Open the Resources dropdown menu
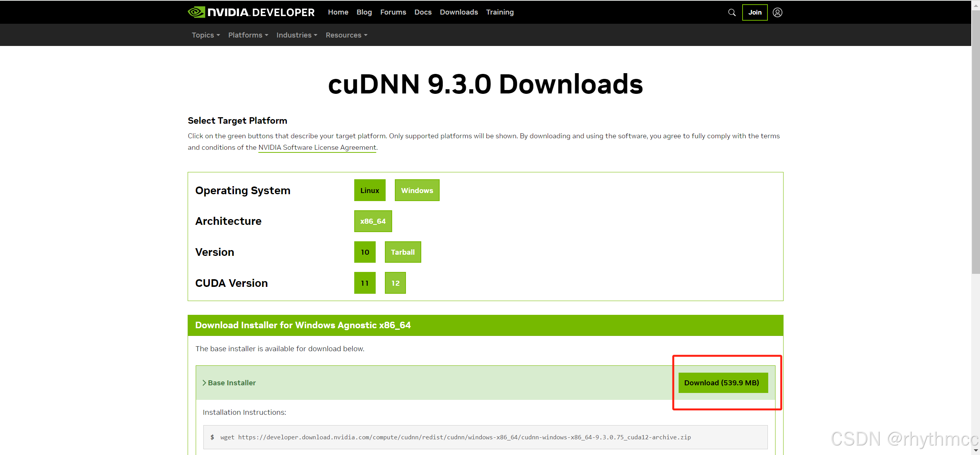Image resolution: width=980 pixels, height=455 pixels. click(x=346, y=35)
